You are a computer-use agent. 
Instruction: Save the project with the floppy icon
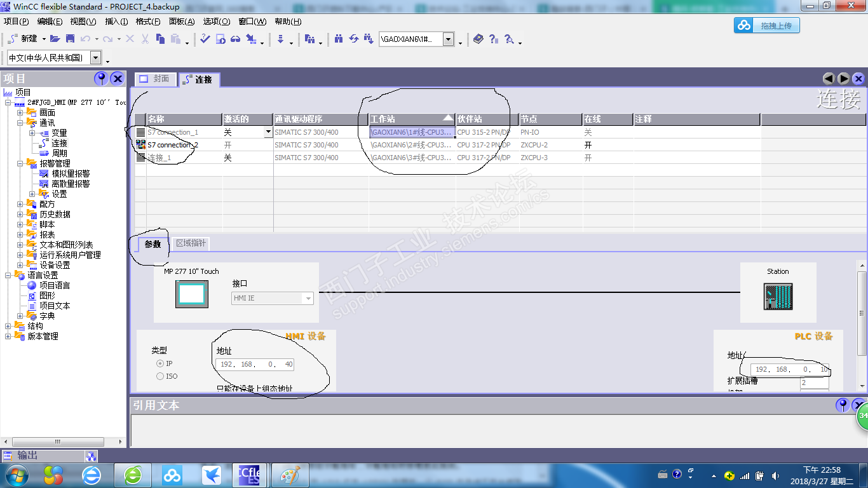coord(70,39)
